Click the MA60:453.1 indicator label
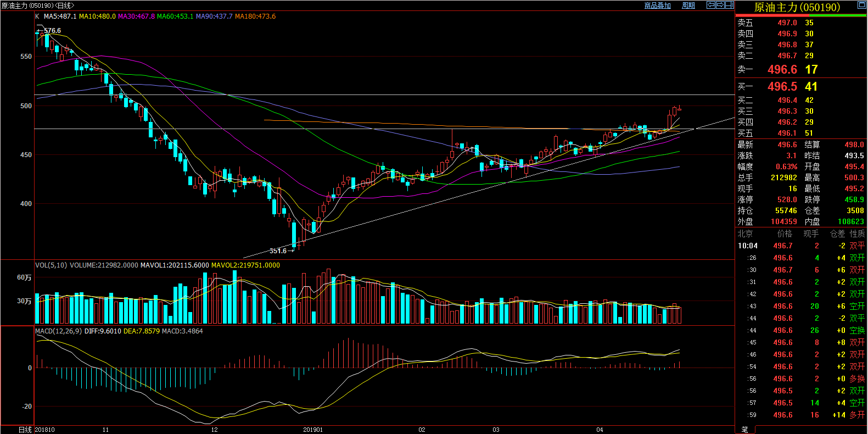 click(175, 16)
